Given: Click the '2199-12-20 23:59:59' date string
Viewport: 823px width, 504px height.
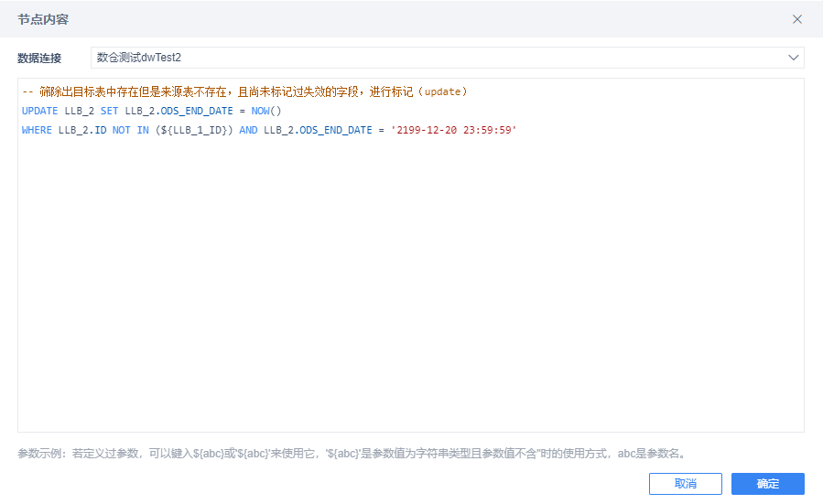Looking at the screenshot, I should coord(454,130).
